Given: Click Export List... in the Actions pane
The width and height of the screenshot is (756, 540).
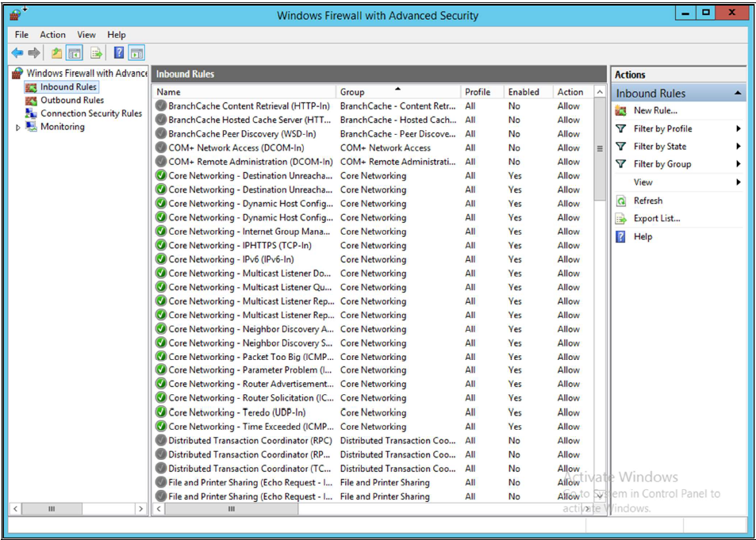Looking at the screenshot, I should click(657, 218).
